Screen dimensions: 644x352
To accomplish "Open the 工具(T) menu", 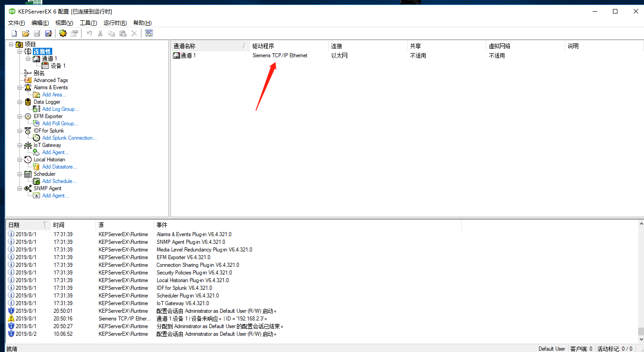I will click(88, 23).
